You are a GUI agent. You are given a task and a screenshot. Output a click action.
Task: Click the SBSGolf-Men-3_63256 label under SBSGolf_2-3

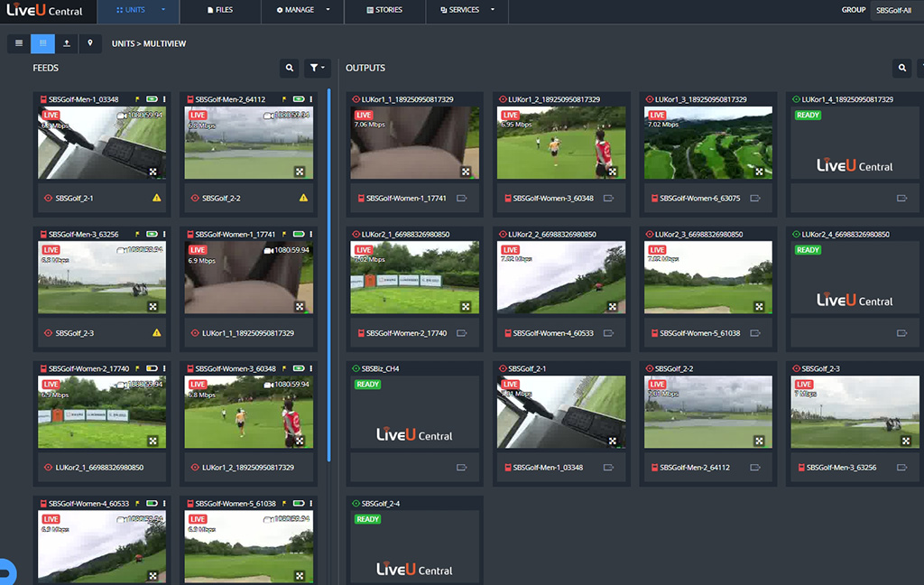point(842,468)
